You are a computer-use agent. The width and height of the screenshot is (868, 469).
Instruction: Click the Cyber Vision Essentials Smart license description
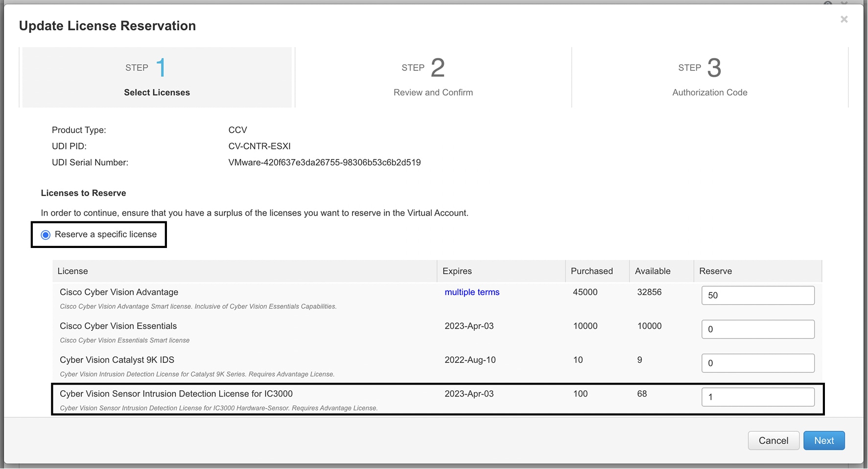click(124, 340)
